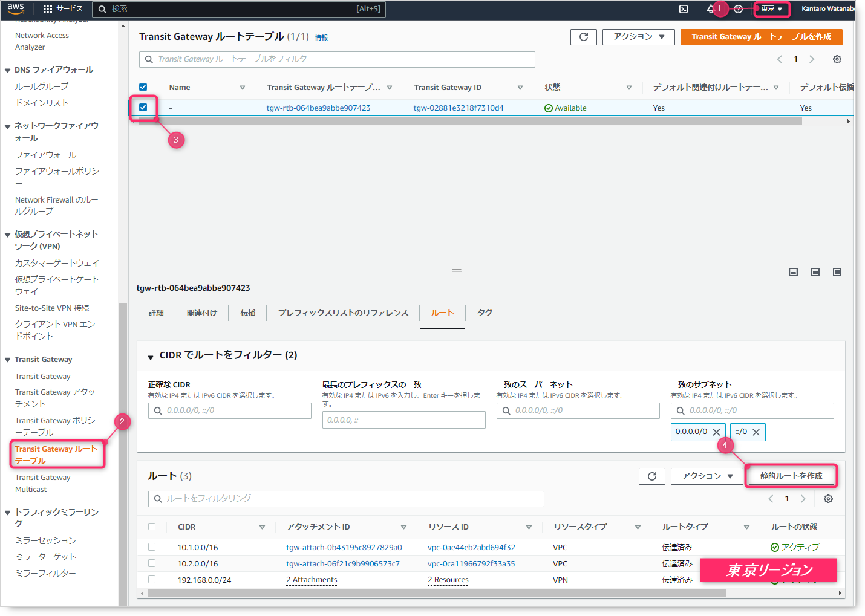Open the AWS home logo

point(16,8)
